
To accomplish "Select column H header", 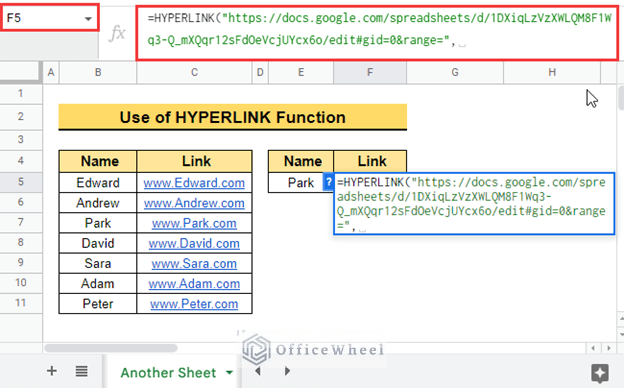I will click(x=552, y=72).
